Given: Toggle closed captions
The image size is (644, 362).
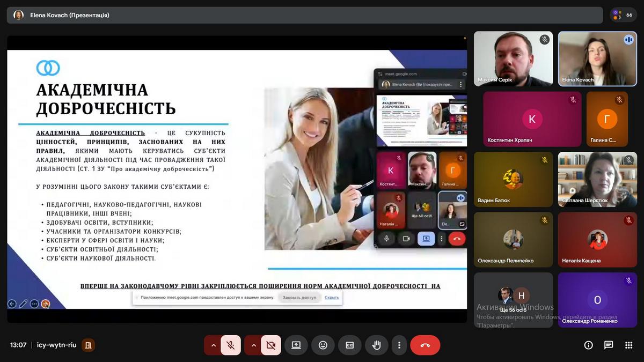Looking at the screenshot, I should (350, 345).
